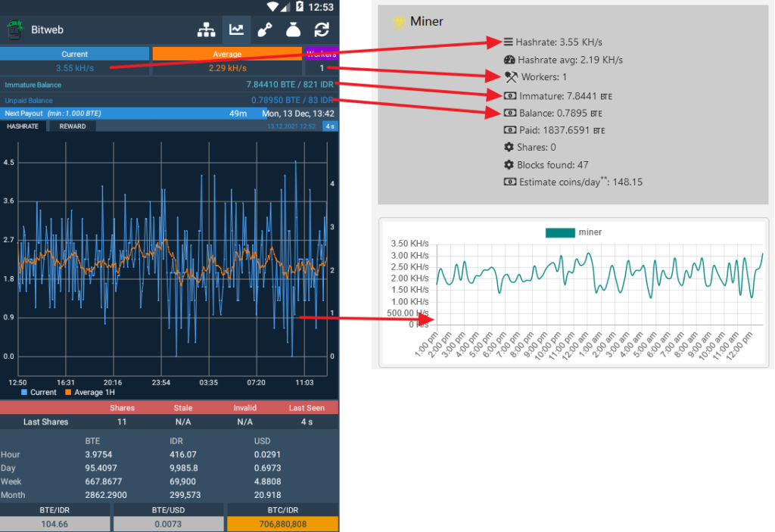
Task: Click the money icon beside Paid
Action: (509, 130)
